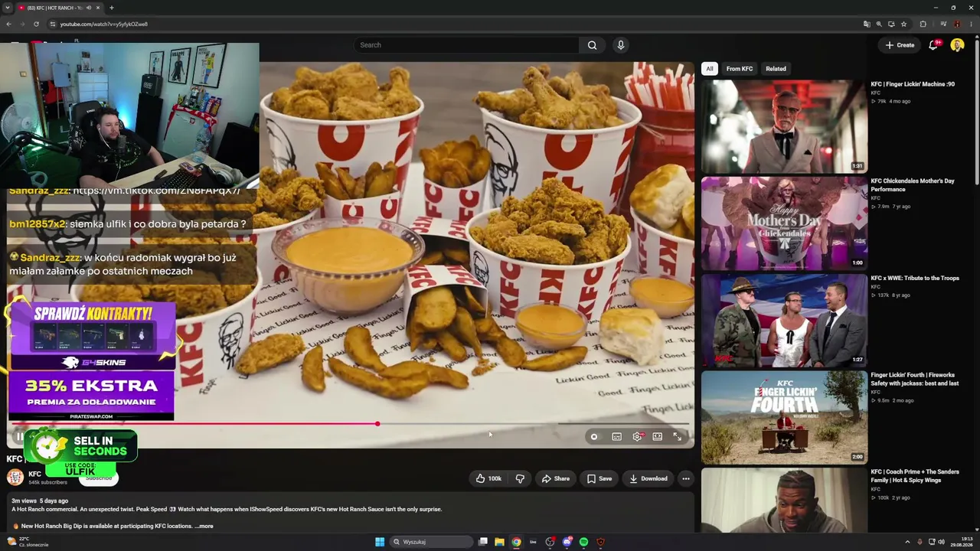
Task: Open KFC Chickendales Mother's Day thumbnail
Action: (784, 223)
